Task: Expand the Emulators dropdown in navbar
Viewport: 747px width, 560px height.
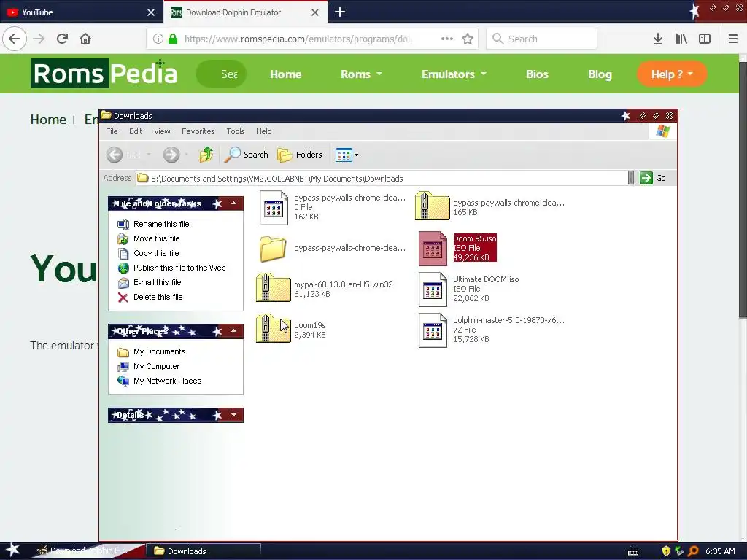Action: 454,74
